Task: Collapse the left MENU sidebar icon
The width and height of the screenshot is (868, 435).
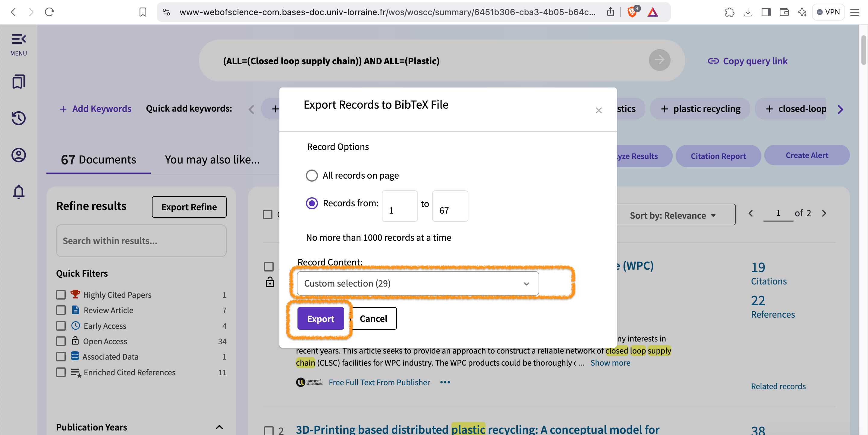Action: click(18, 39)
